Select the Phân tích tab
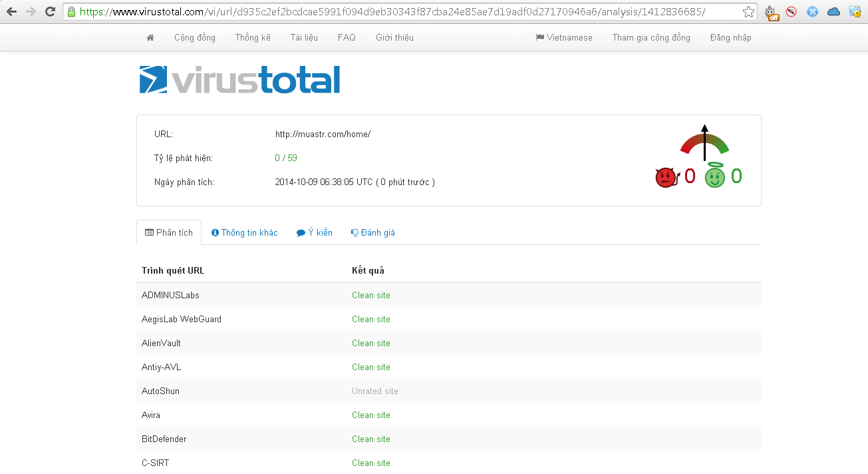868x474 pixels. 169,232
